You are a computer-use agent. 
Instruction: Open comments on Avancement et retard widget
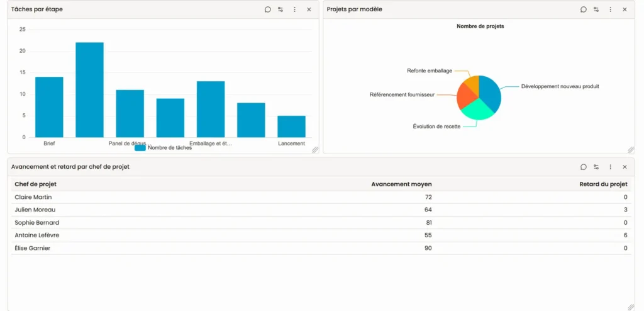[583, 167]
